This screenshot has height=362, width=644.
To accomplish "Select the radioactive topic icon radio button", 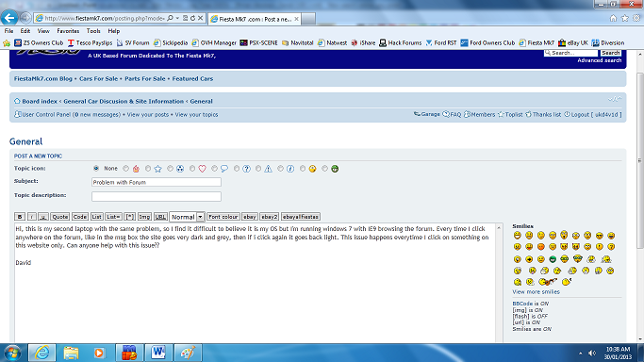I will [x=170, y=169].
